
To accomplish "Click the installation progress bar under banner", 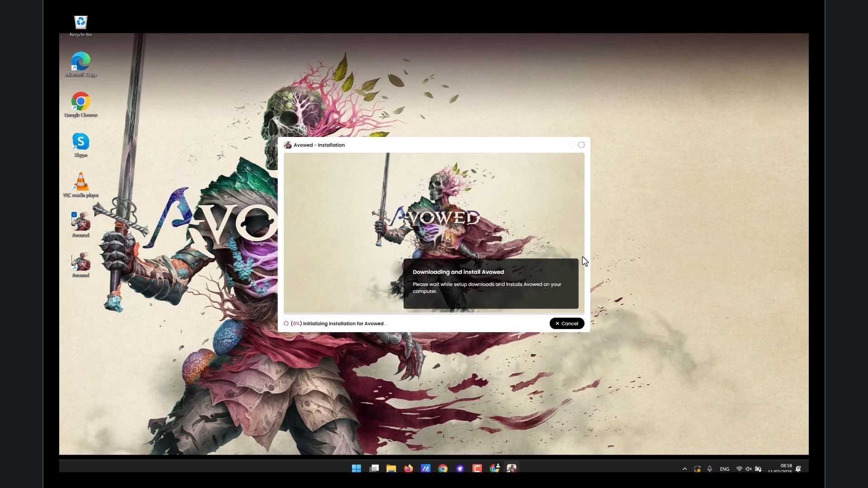I will 434,313.
